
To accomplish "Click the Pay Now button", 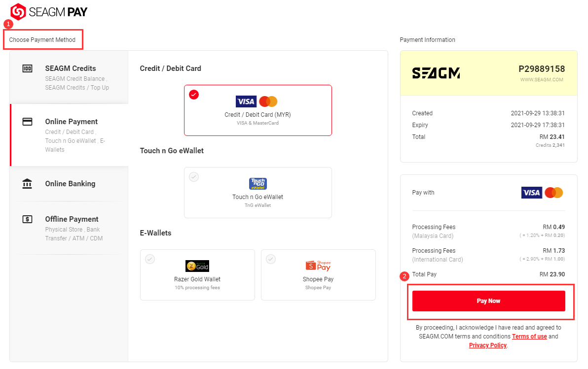I will pyautogui.click(x=489, y=301).
